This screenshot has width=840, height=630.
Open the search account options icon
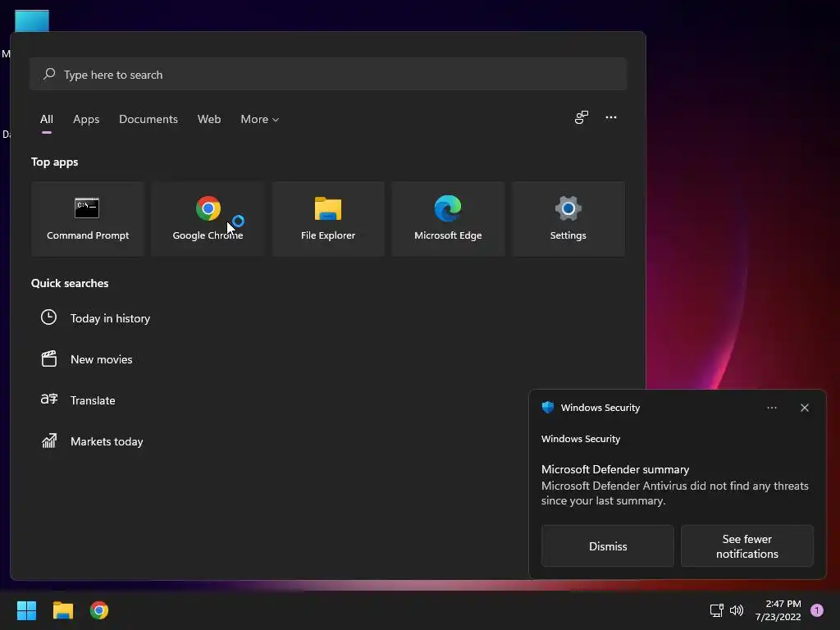click(x=582, y=117)
